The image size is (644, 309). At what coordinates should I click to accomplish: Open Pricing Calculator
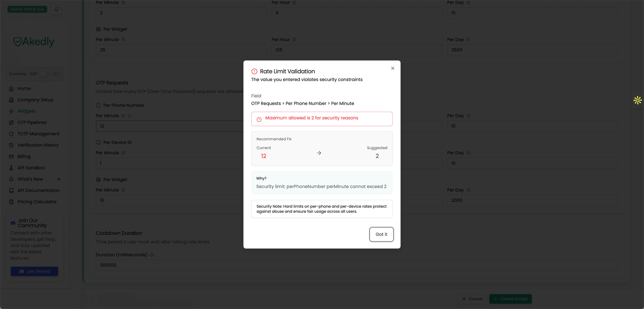tap(37, 202)
